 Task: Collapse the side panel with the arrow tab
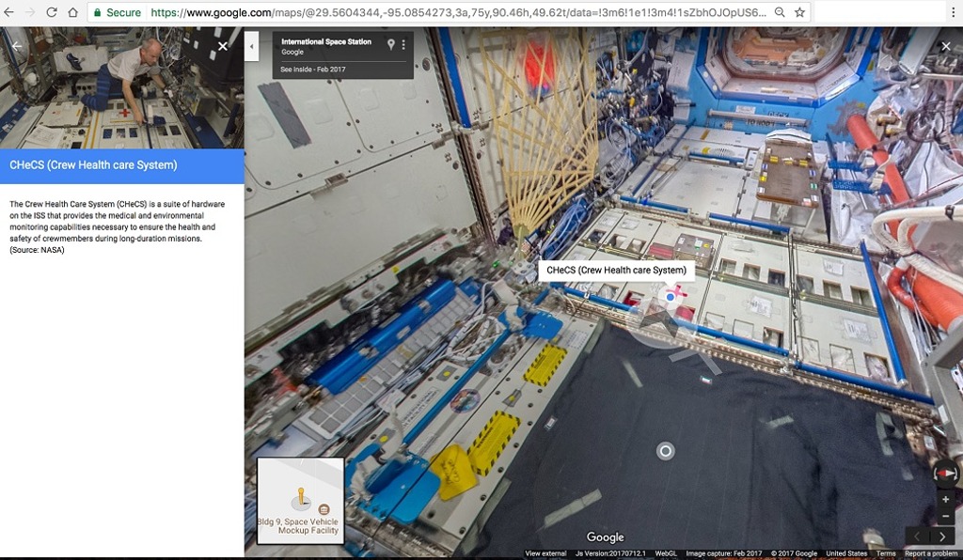point(251,47)
